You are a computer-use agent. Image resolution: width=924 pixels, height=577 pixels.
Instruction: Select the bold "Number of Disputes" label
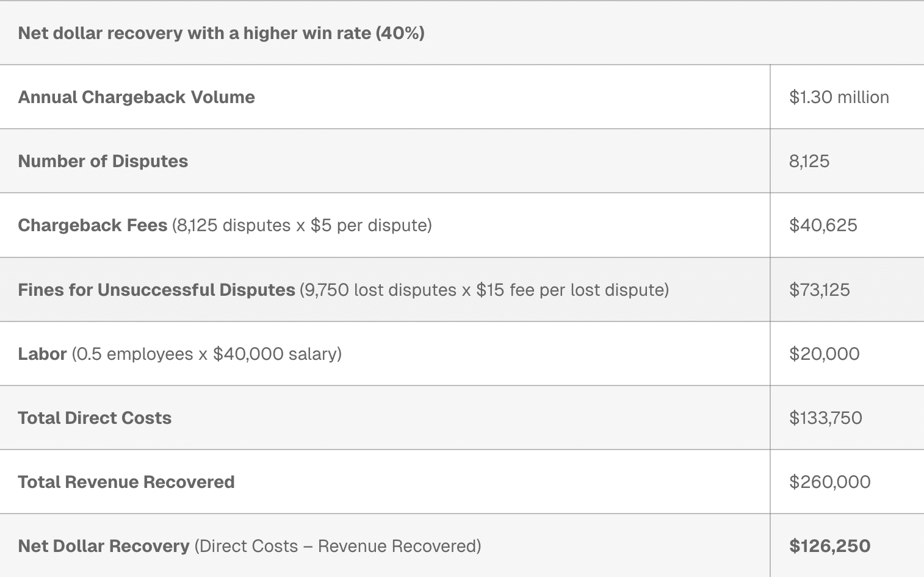coord(103,161)
